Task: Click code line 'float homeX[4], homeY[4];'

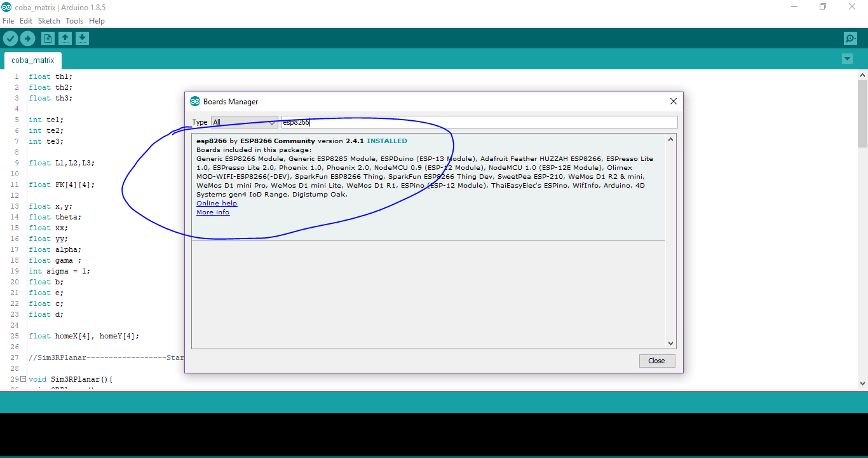Action: (84, 336)
